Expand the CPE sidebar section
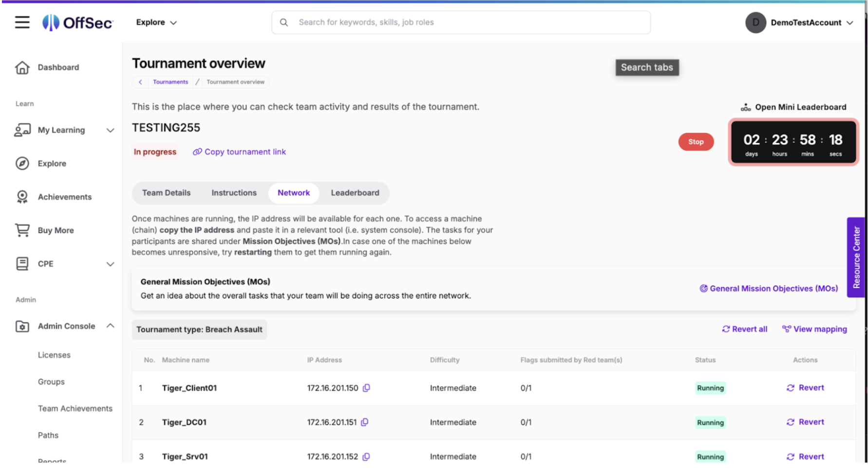This screenshot has height=469, width=868. click(x=111, y=264)
